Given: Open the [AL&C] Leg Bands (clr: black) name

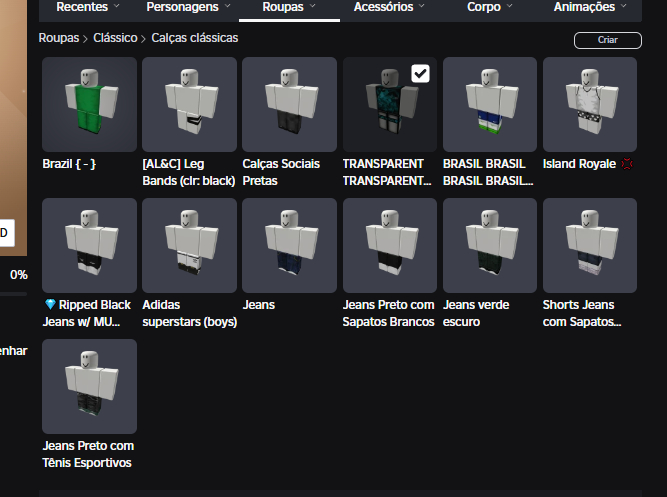Looking at the screenshot, I should coord(189,172).
